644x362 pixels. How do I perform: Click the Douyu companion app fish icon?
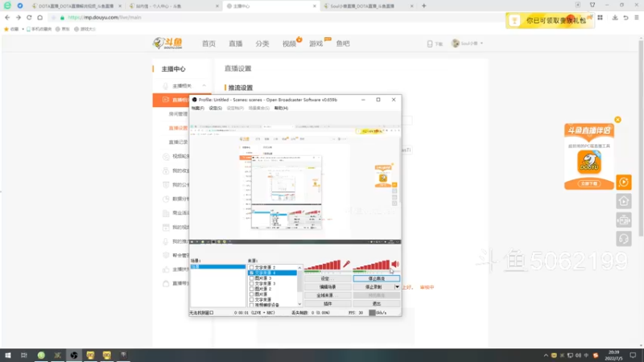pyautogui.click(x=589, y=162)
